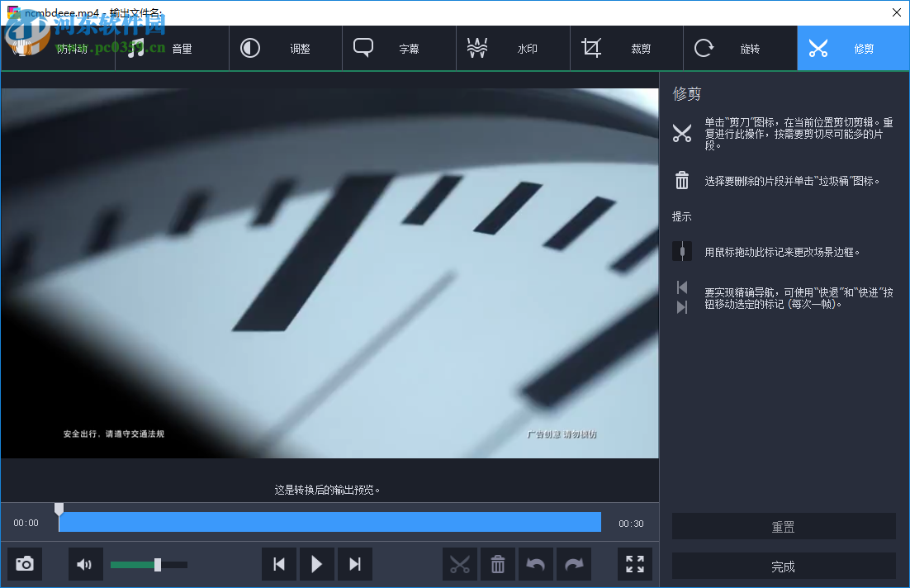Select the 防抖动 stabilization tool
910x588 pixels.
(x=58, y=48)
